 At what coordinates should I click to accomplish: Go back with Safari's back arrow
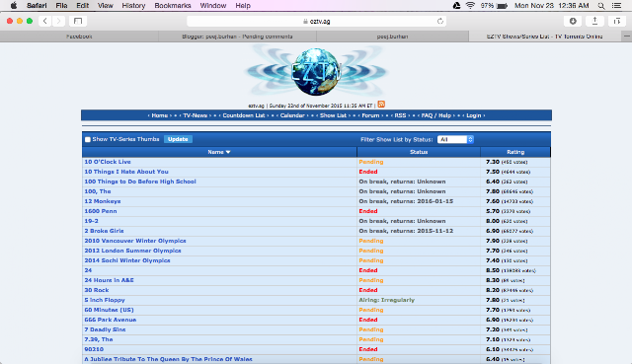[x=45, y=21]
